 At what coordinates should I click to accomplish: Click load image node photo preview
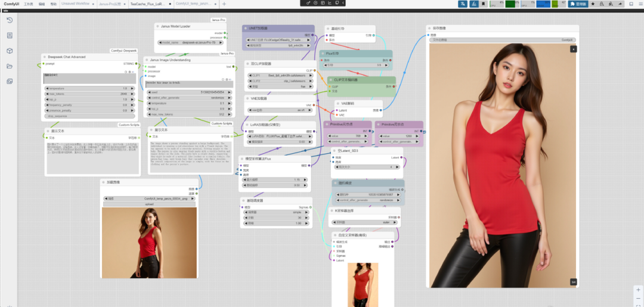click(150, 243)
